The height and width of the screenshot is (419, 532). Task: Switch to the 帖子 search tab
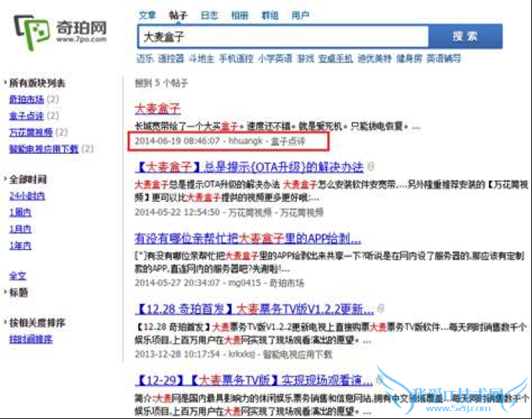178,15
